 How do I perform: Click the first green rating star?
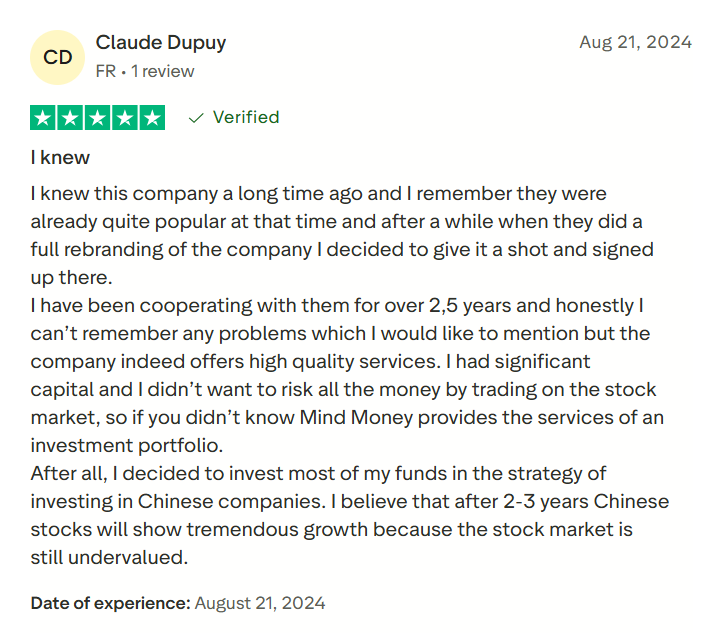click(44, 118)
